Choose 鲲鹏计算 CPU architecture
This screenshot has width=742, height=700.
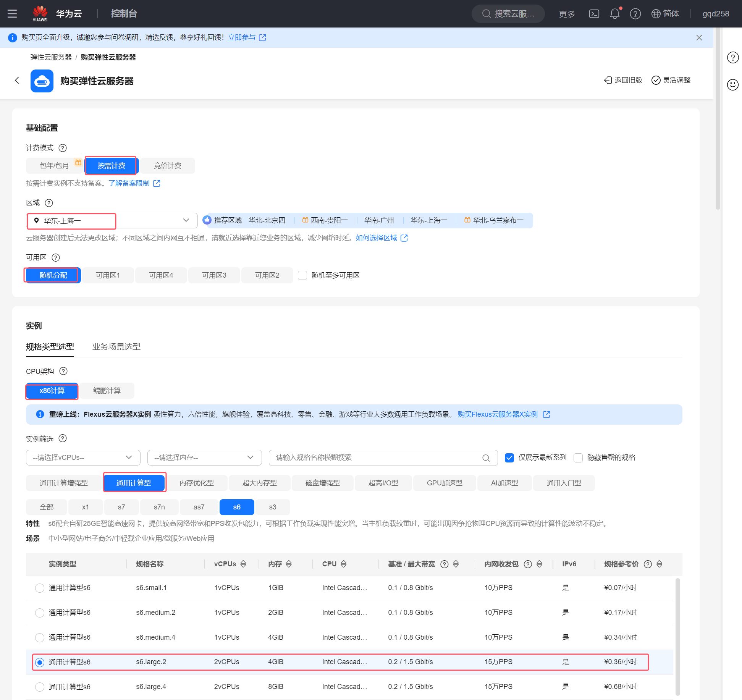(x=107, y=391)
